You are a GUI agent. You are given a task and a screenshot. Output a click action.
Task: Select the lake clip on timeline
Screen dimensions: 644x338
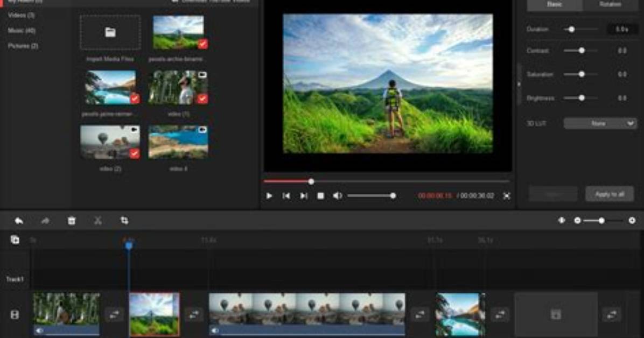click(x=460, y=314)
